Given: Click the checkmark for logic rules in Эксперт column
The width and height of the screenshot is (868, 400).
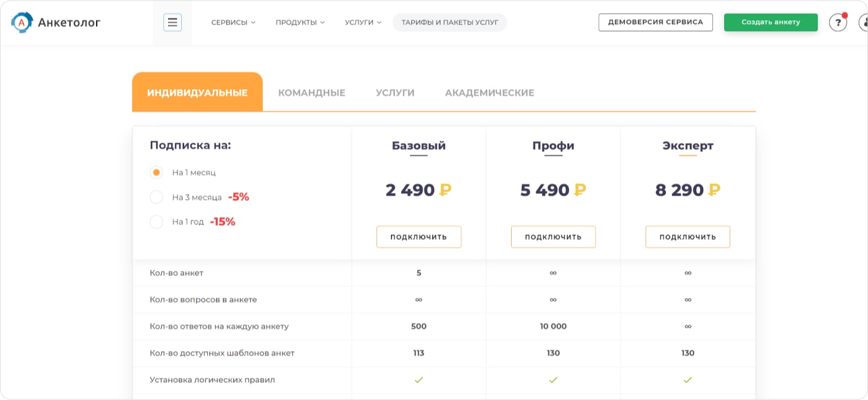Looking at the screenshot, I should coord(687,380).
